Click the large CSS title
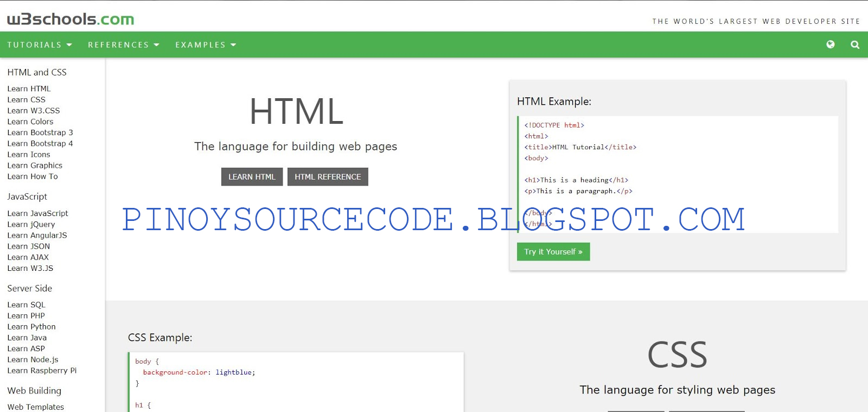 pyautogui.click(x=678, y=355)
